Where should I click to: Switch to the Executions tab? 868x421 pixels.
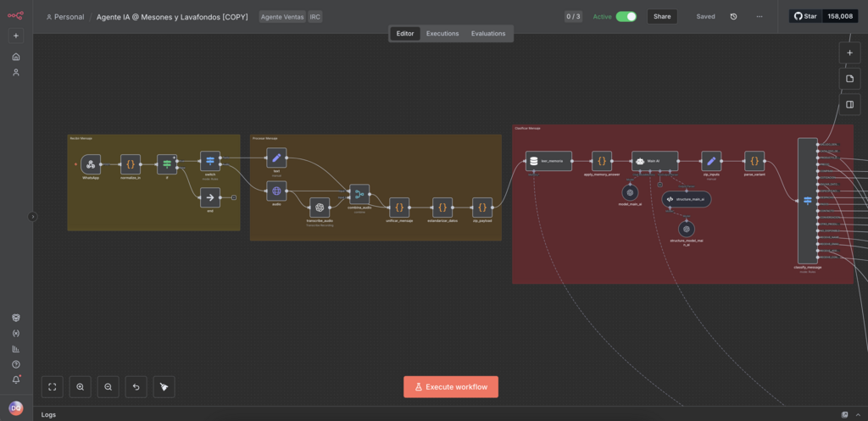442,34
